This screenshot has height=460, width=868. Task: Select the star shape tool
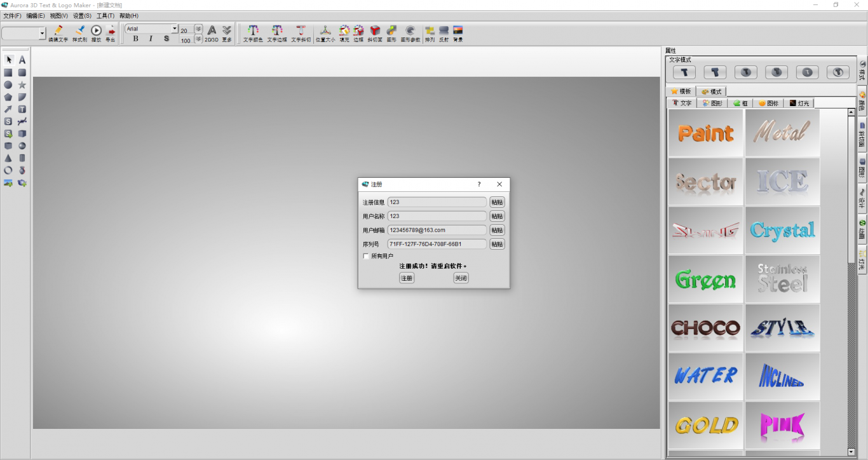click(22, 85)
